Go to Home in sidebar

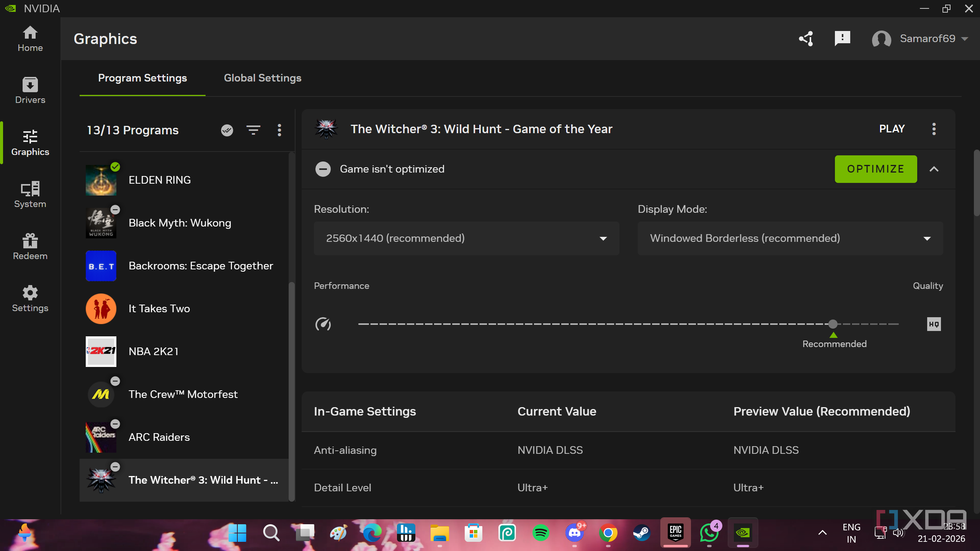tap(30, 39)
